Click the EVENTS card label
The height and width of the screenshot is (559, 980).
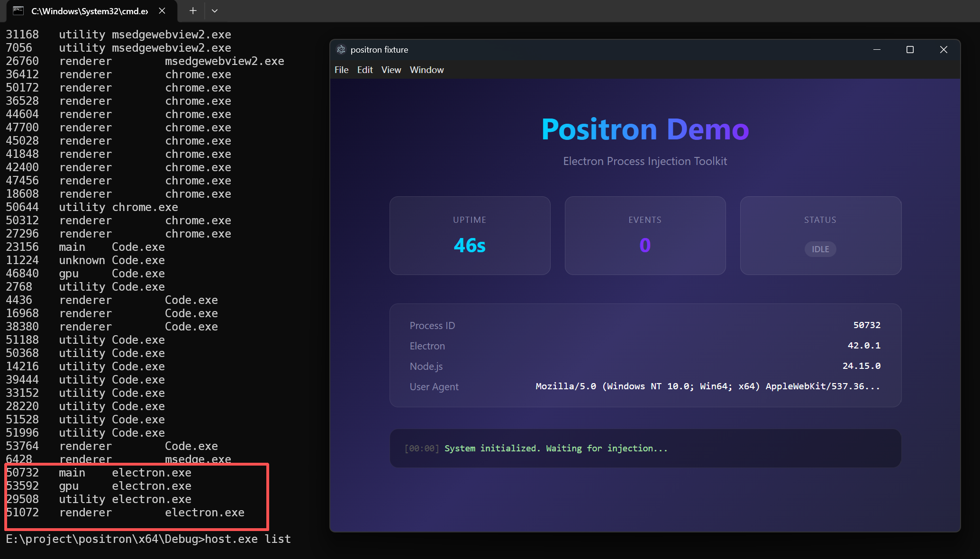(645, 220)
